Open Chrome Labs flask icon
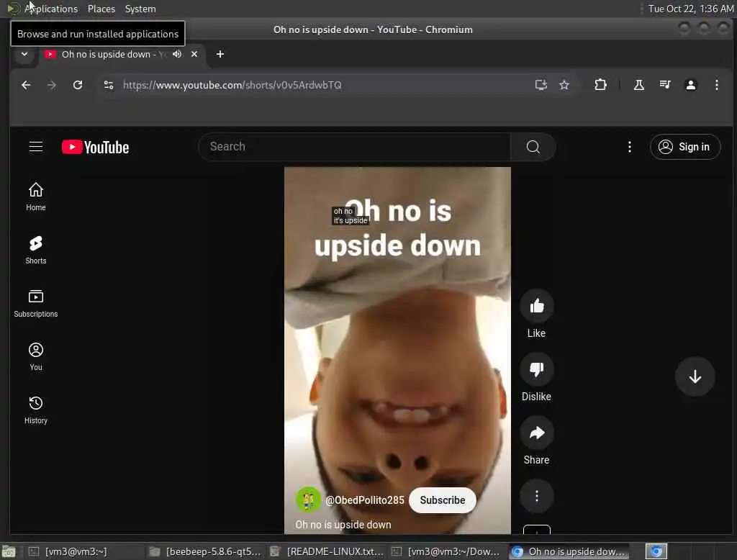The width and height of the screenshot is (737, 560). click(x=639, y=85)
